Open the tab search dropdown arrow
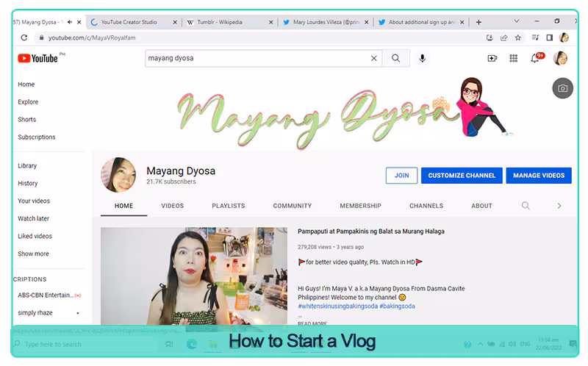Screen dimensions: 588x366 (517, 21)
